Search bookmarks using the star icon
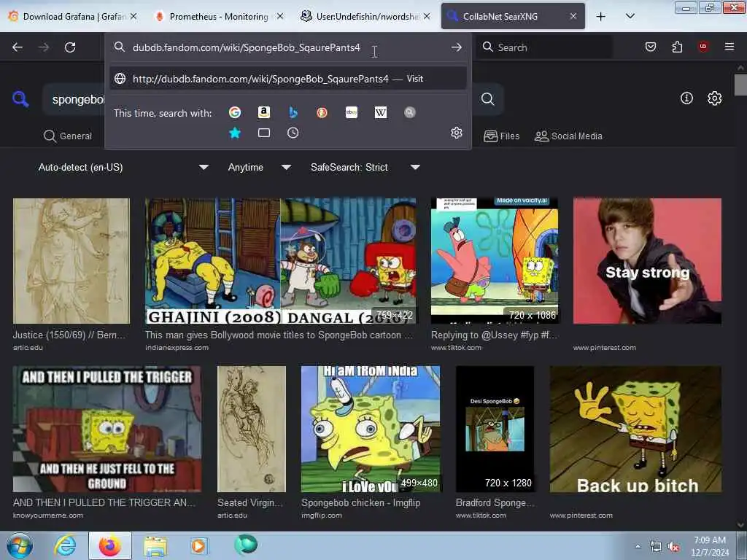 tap(235, 133)
